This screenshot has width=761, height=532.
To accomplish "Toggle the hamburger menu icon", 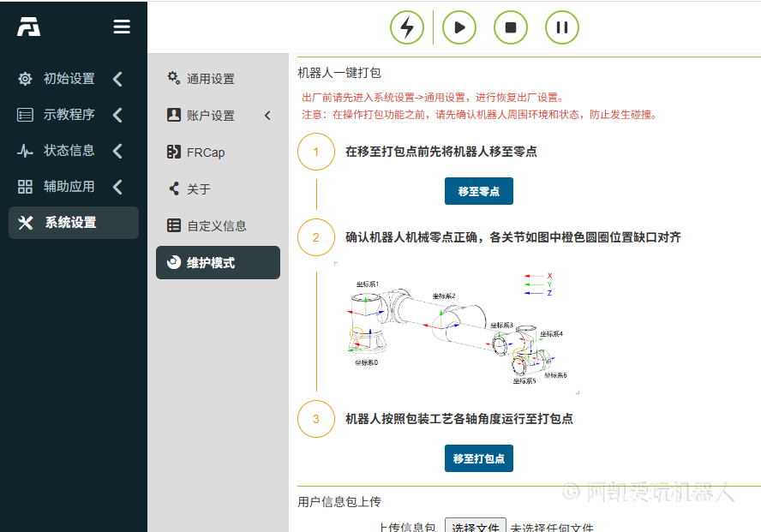I will point(122,27).
